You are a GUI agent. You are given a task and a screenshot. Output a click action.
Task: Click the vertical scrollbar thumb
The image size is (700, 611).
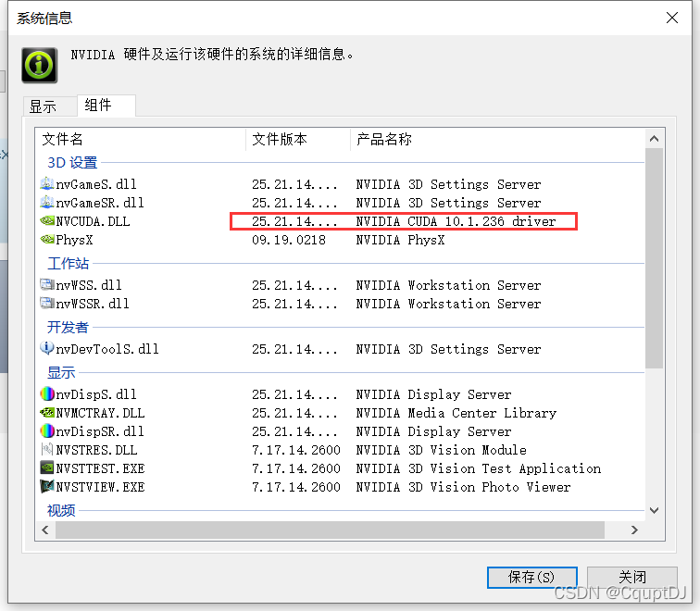pyautogui.click(x=654, y=258)
